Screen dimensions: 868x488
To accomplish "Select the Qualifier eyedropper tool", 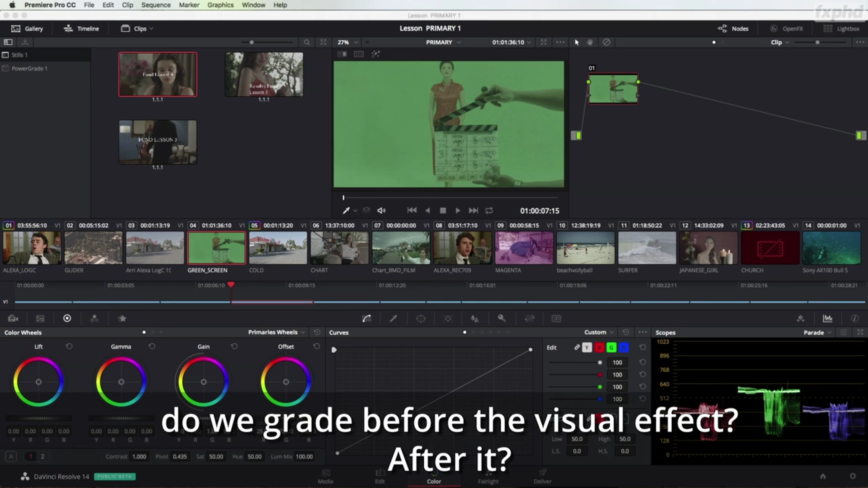I will tap(393, 318).
